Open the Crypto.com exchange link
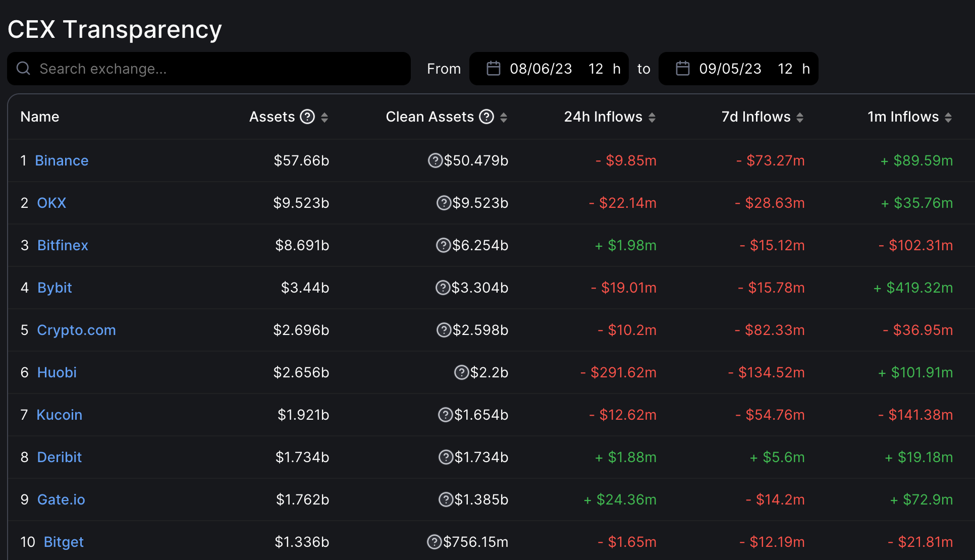This screenshot has height=560, width=975. coord(76,330)
